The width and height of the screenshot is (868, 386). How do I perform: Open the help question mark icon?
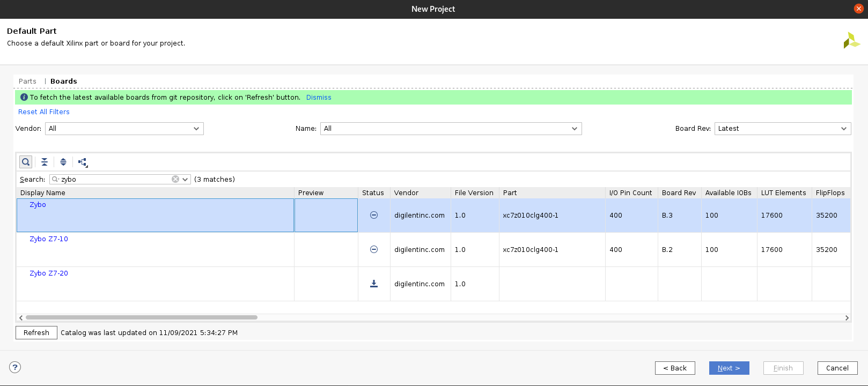pos(15,367)
